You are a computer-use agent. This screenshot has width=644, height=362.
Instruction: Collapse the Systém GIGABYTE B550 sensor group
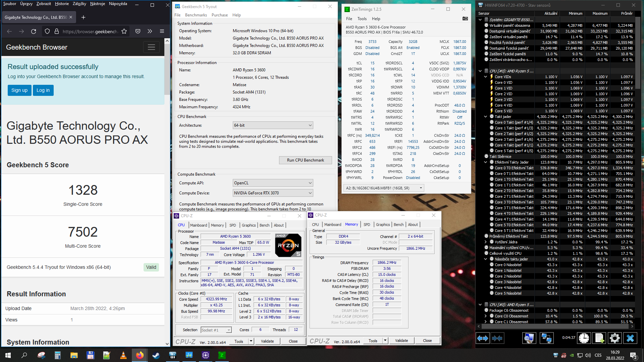(x=480, y=20)
